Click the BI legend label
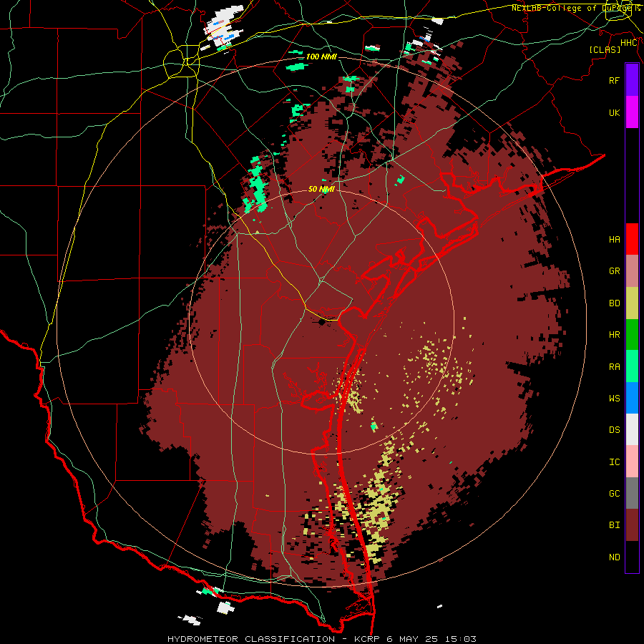This screenshot has width=644, height=644. click(x=614, y=525)
